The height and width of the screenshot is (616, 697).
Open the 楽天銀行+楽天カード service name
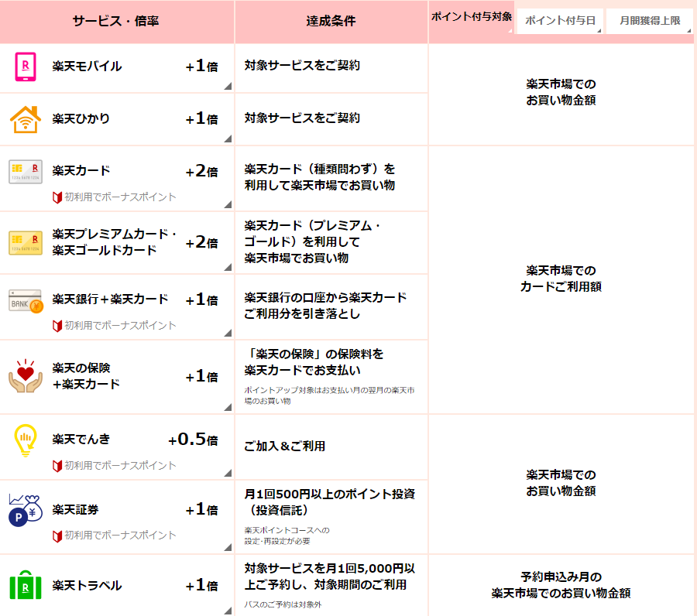point(110,299)
